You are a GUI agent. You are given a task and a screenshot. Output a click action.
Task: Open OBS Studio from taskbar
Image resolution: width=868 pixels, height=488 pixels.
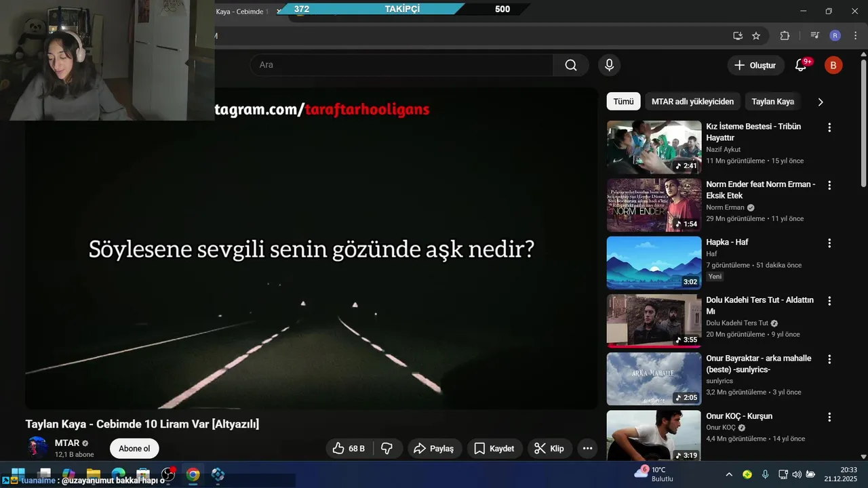168,474
